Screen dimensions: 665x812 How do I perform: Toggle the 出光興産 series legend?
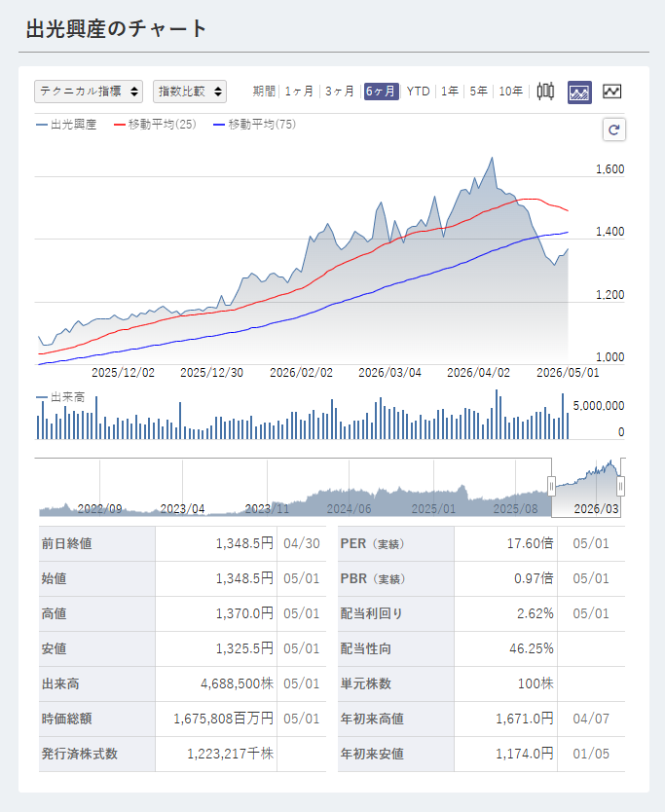66,125
